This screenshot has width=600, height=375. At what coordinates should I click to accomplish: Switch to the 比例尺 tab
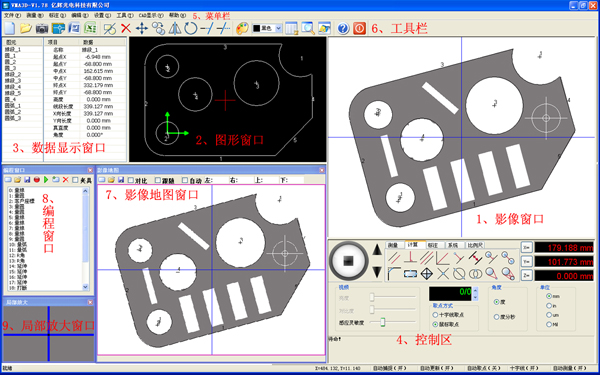pos(475,245)
